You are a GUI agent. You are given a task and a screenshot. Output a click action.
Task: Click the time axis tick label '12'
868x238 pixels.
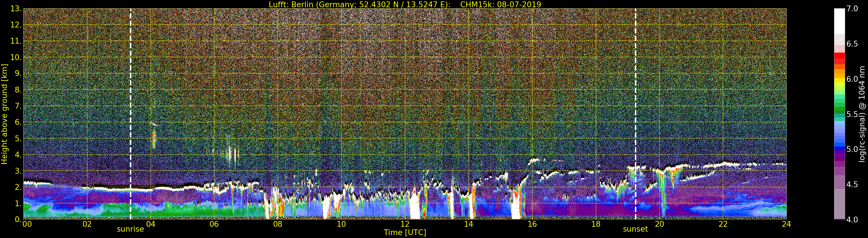(x=405, y=224)
